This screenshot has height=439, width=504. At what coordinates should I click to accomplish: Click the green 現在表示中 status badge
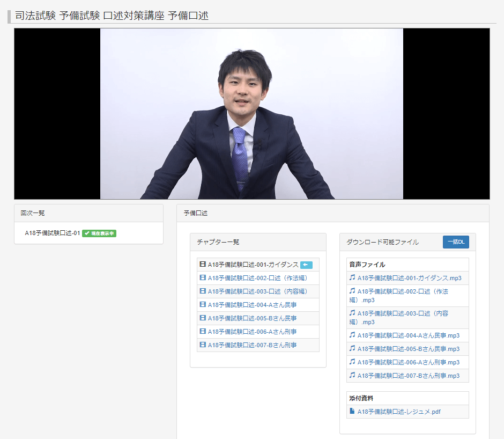pos(99,233)
